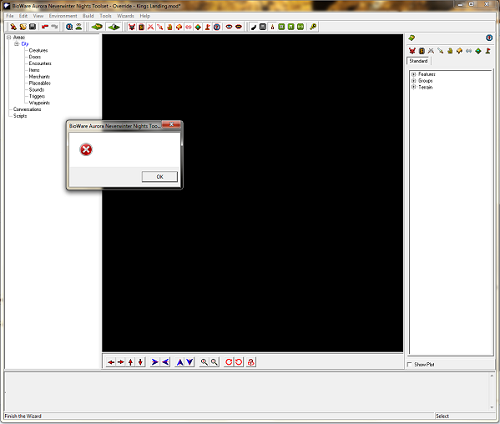Select Placeables in the area tree
This screenshot has height=424, width=500.
click(40, 83)
